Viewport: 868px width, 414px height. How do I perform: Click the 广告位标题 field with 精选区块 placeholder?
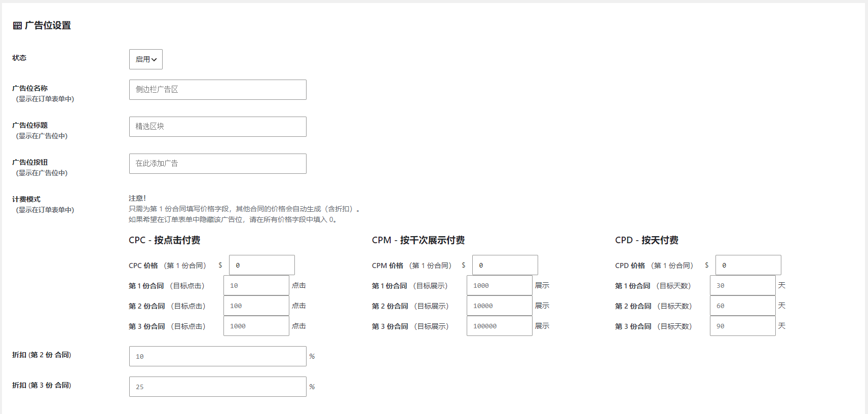pos(218,127)
